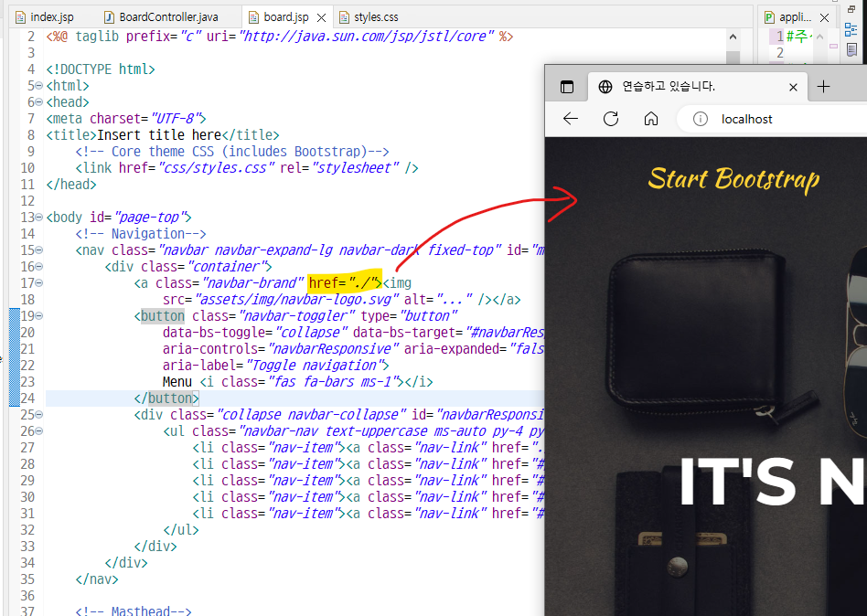Collapse the html fold at line 5
This screenshot has width=867, height=616.
click(x=38, y=86)
